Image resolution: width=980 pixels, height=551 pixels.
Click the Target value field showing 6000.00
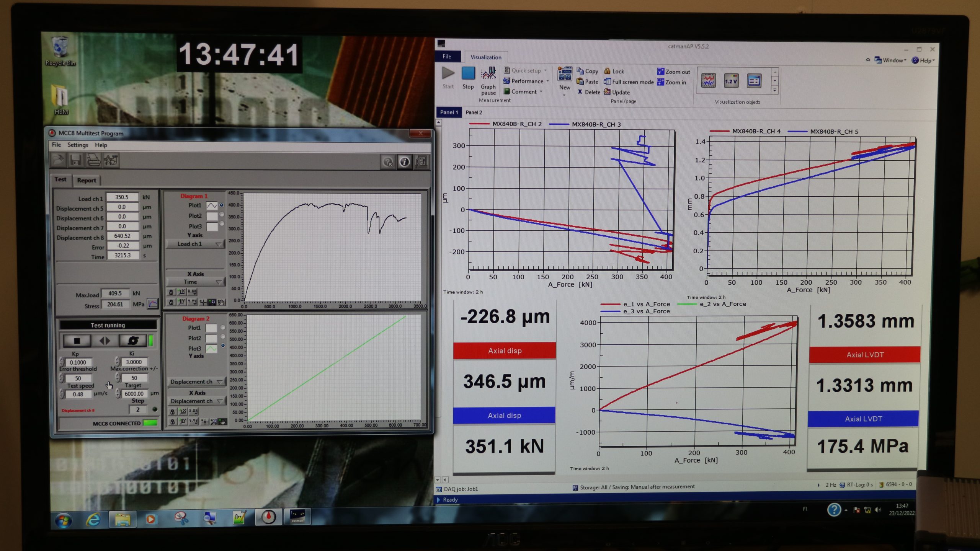point(134,393)
